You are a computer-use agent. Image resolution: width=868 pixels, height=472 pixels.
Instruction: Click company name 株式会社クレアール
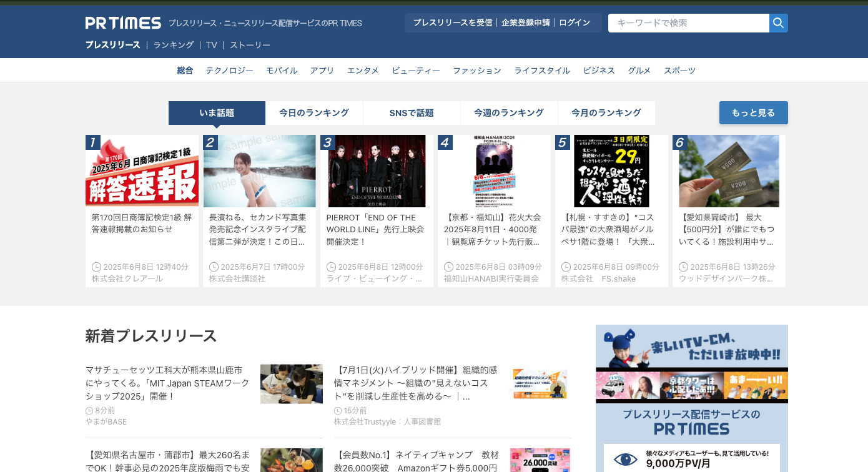coord(127,278)
